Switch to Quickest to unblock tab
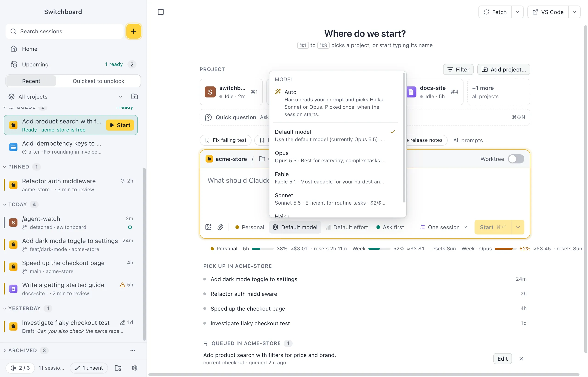588x377 pixels. click(x=98, y=81)
